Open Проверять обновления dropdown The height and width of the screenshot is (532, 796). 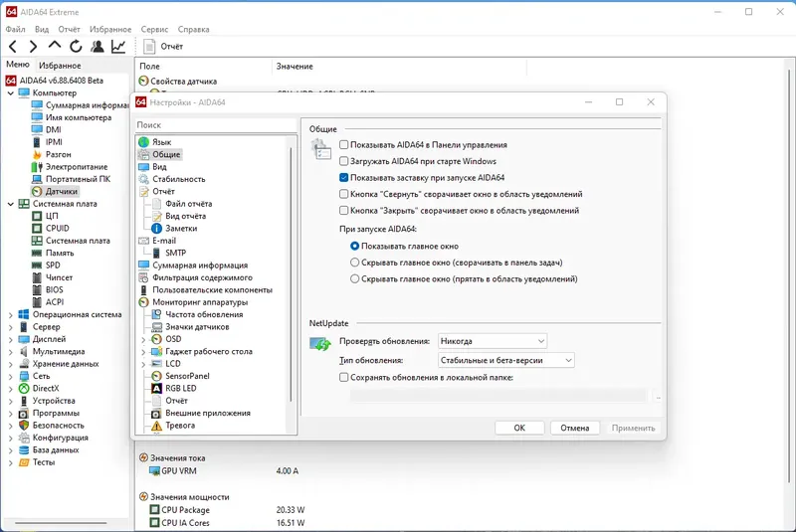(493, 341)
